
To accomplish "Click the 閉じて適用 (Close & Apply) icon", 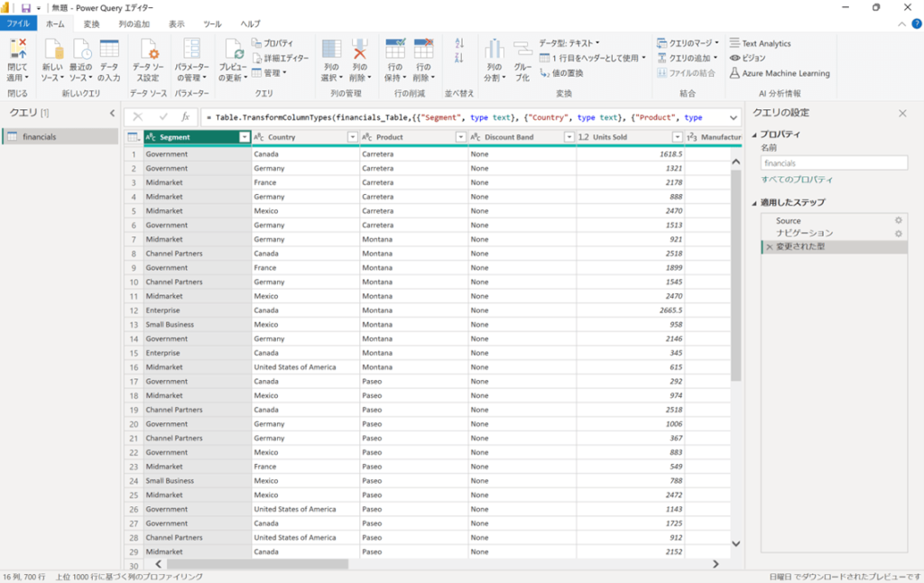I will coord(17,51).
